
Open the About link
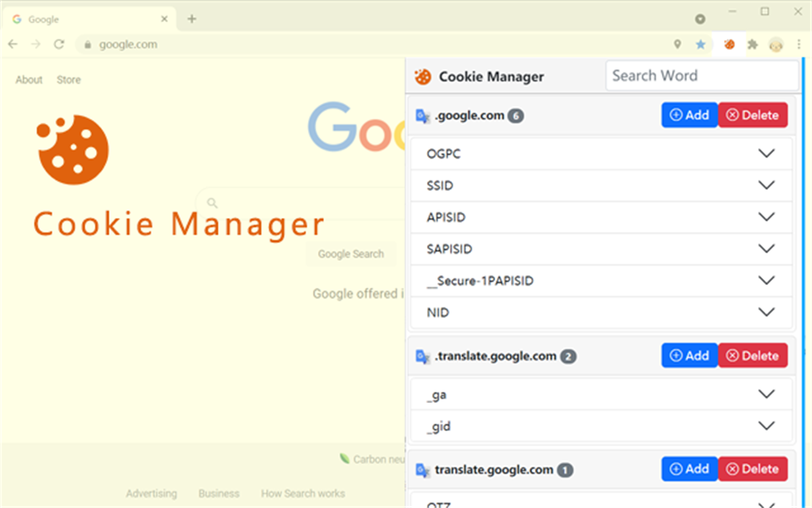(29, 80)
